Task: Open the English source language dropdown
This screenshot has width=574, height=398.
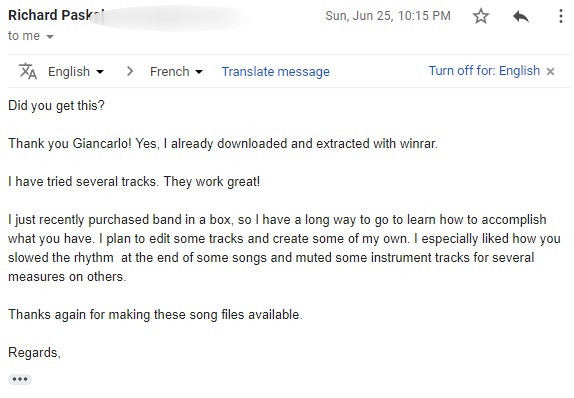Action: point(76,71)
